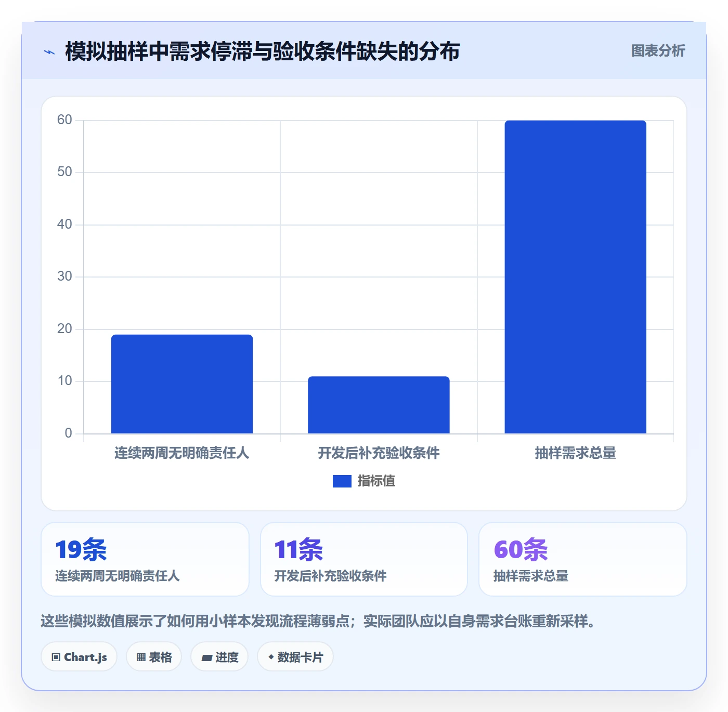
Task: Toggle the 指标值 legend color swatch
Action: point(342,481)
